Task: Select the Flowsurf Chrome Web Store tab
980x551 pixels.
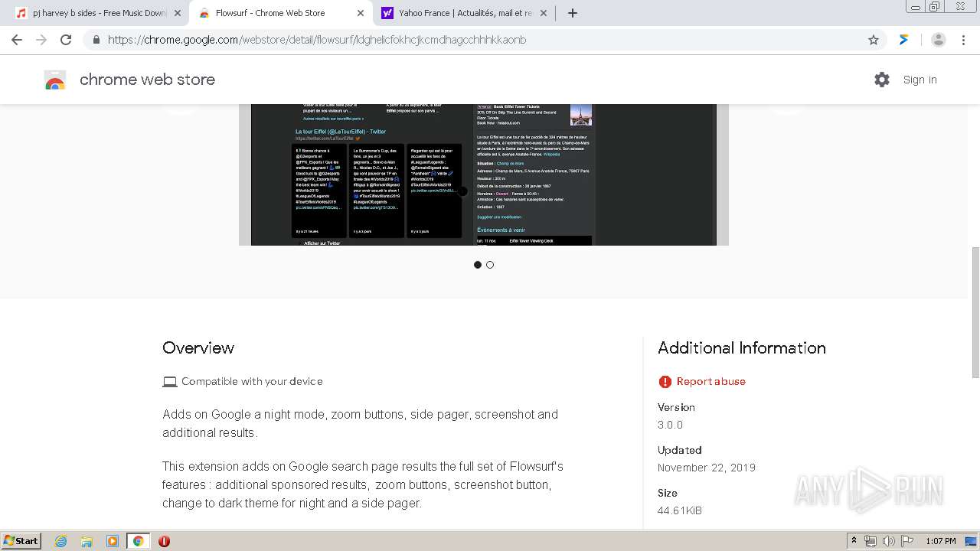Action: pos(269,13)
